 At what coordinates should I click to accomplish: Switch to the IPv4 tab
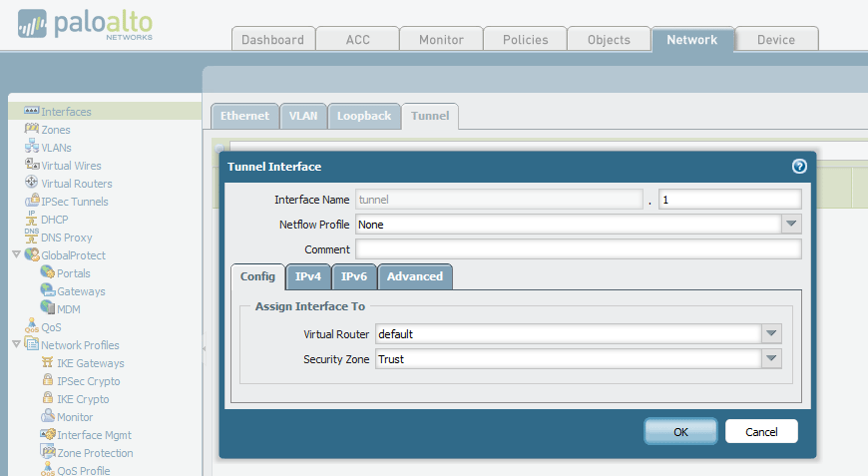[308, 276]
